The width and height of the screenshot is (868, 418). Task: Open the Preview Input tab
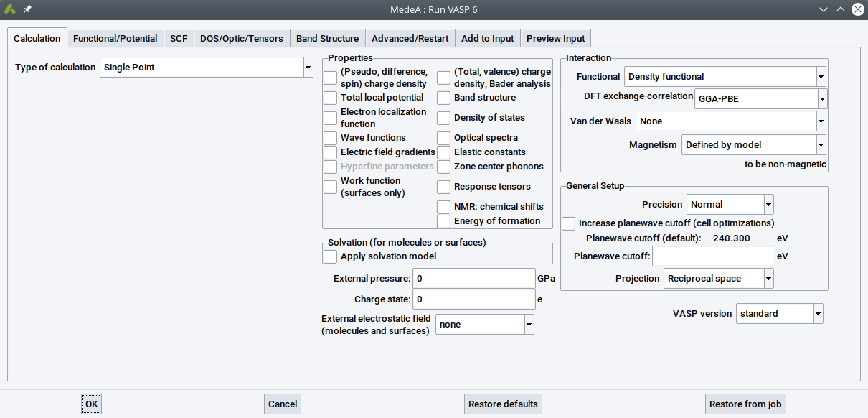coord(556,38)
